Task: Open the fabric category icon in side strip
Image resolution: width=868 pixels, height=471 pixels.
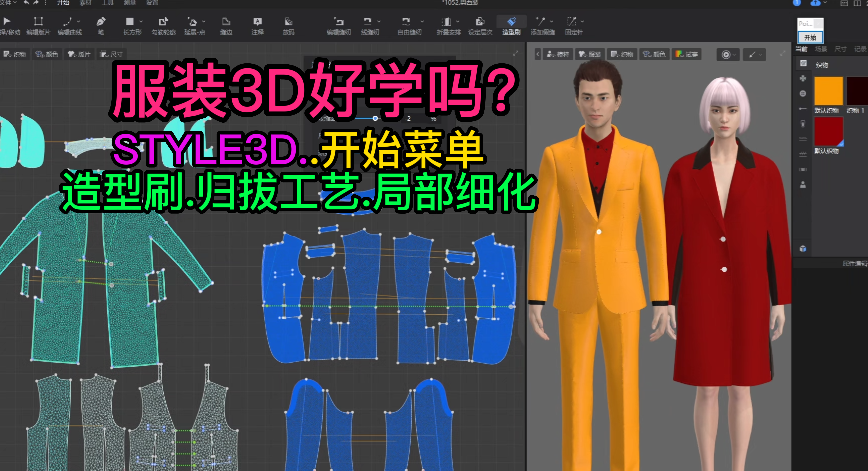Action: click(x=803, y=63)
